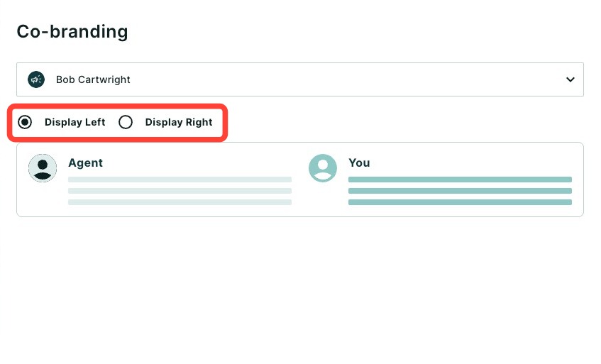This screenshot has width=601, height=364.
Task: Expand the dropdown chevron arrow
Action: [570, 79]
